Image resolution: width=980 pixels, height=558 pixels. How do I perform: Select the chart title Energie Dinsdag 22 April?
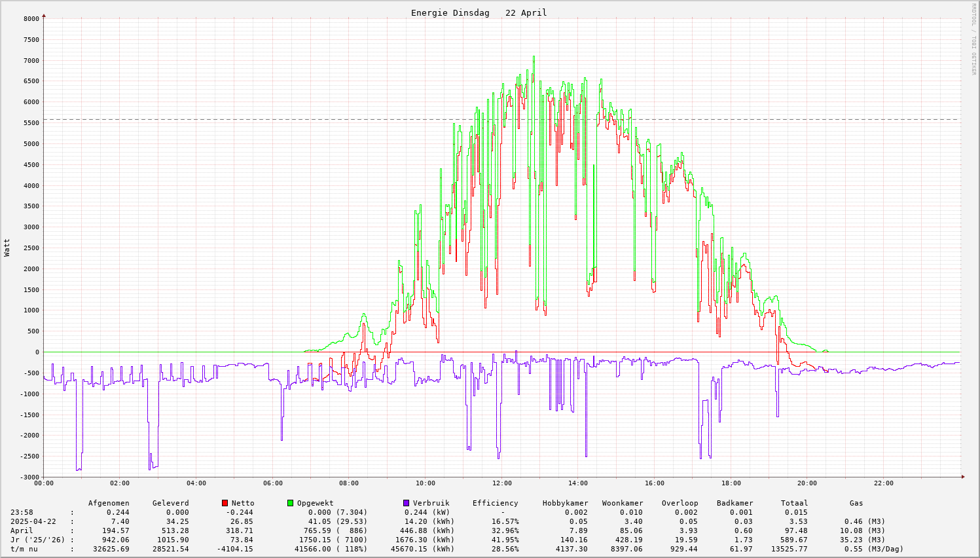point(479,13)
